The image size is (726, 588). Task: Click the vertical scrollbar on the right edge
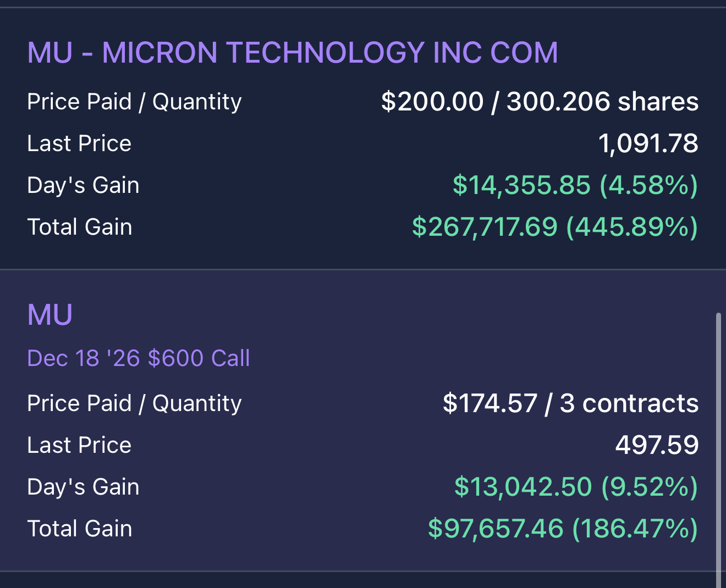point(718,450)
